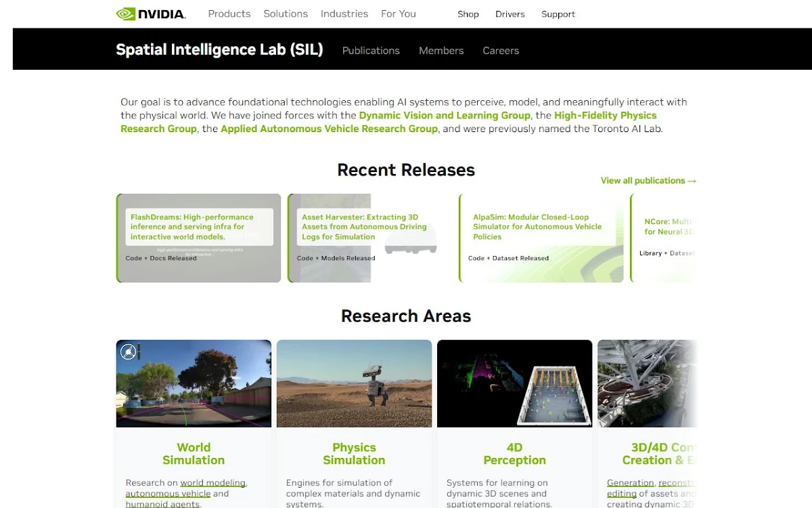This screenshot has height=508, width=812.
Task: Open the 4D Perception heading
Action: point(514,454)
